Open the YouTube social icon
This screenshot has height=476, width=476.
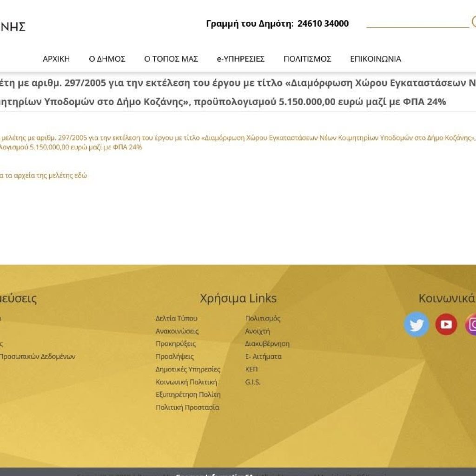pos(446,324)
